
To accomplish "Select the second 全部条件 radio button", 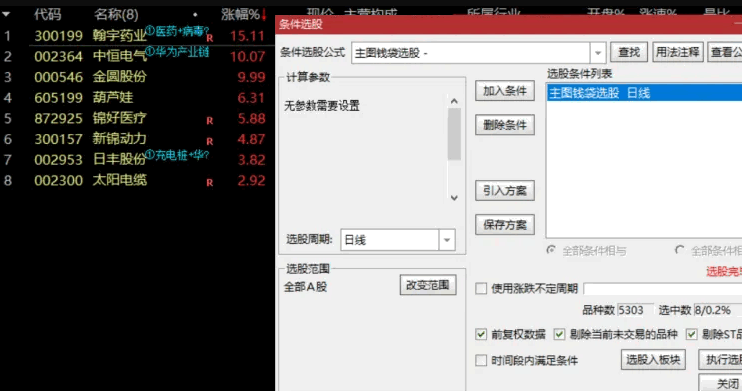I will 680,250.
